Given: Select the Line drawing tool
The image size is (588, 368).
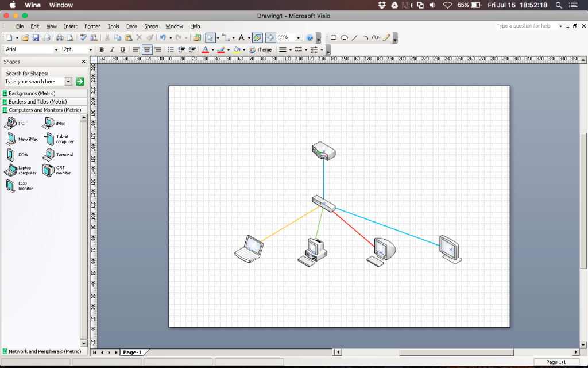Looking at the screenshot, I should pos(355,37).
